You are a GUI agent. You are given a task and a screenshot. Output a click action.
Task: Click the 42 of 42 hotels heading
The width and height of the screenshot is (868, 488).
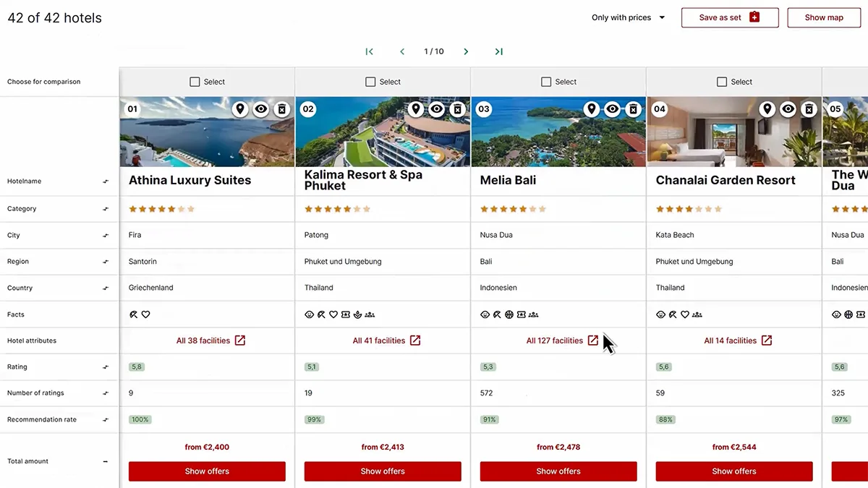coord(55,18)
